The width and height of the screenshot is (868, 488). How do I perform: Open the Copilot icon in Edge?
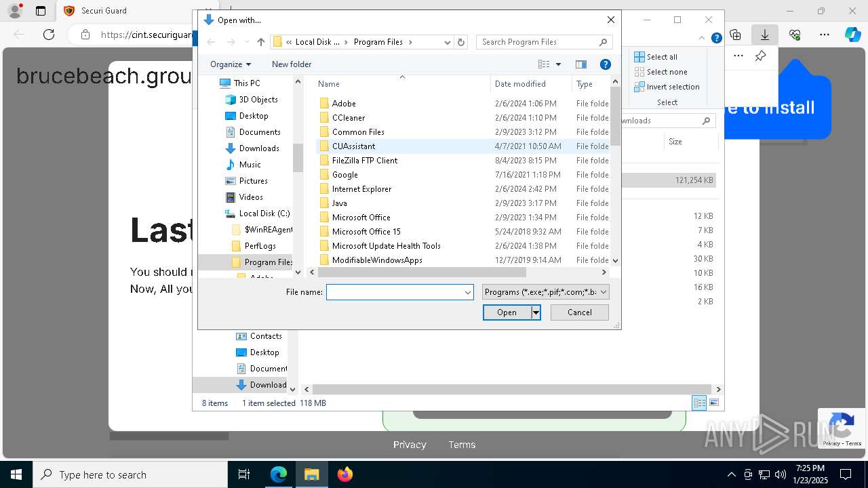[x=852, y=35]
